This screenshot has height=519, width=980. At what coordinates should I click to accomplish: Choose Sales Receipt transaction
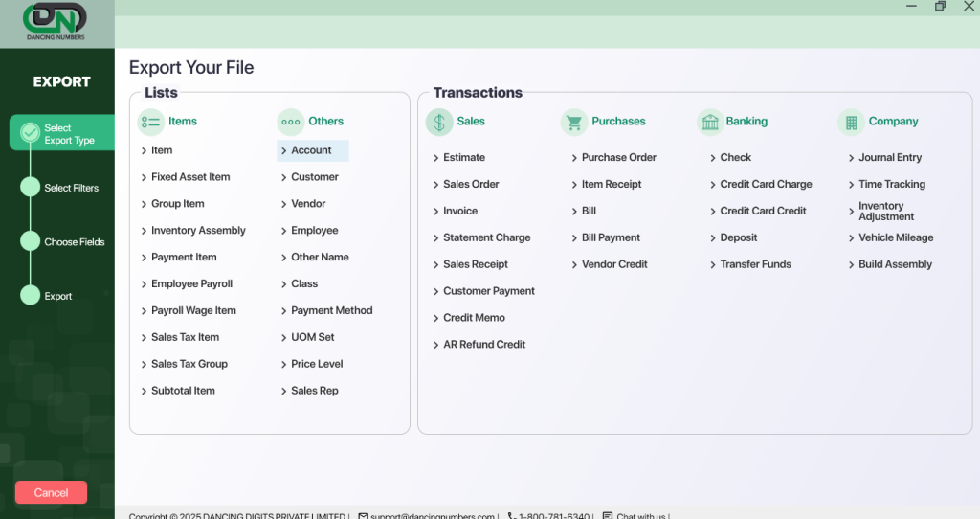click(476, 264)
